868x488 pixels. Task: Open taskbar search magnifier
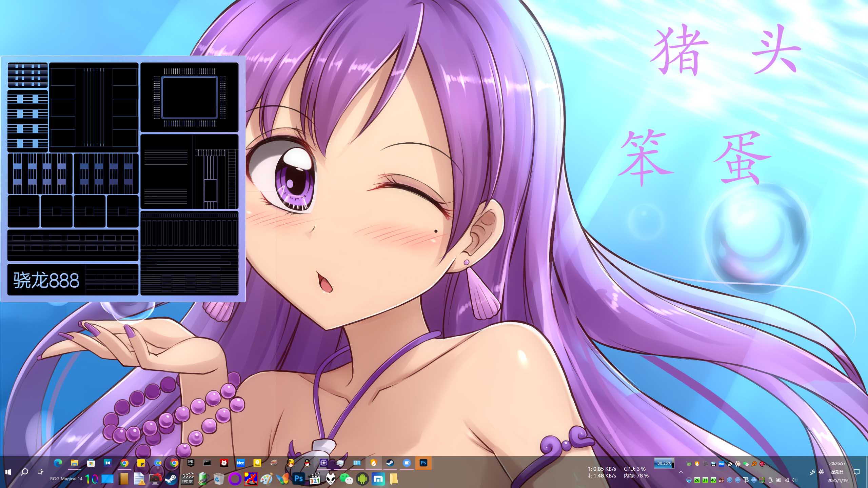24,472
